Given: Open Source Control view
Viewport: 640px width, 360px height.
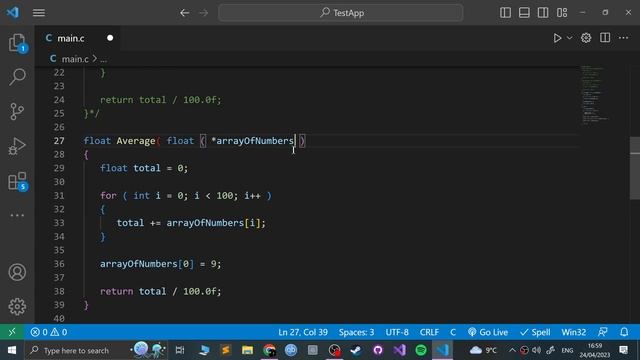Looking at the screenshot, I should pyautogui.click(x=17, y=111).
